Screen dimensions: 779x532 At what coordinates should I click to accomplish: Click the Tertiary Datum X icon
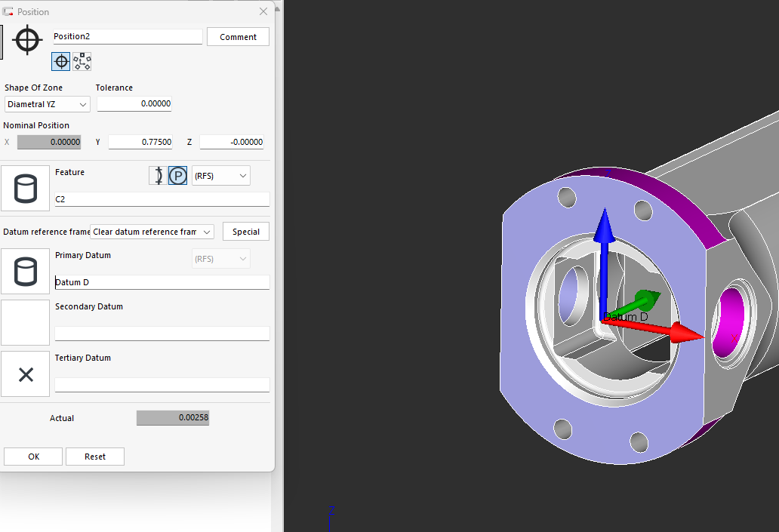(26, 374)
